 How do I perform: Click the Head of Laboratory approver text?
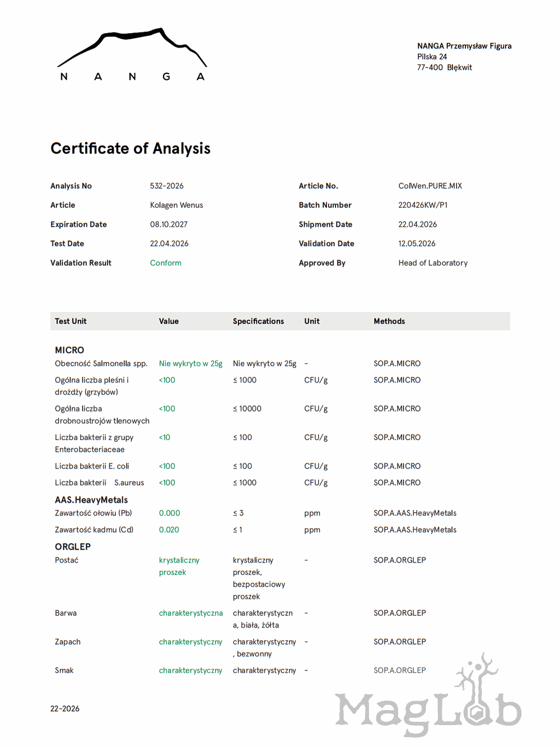point(433,263)
